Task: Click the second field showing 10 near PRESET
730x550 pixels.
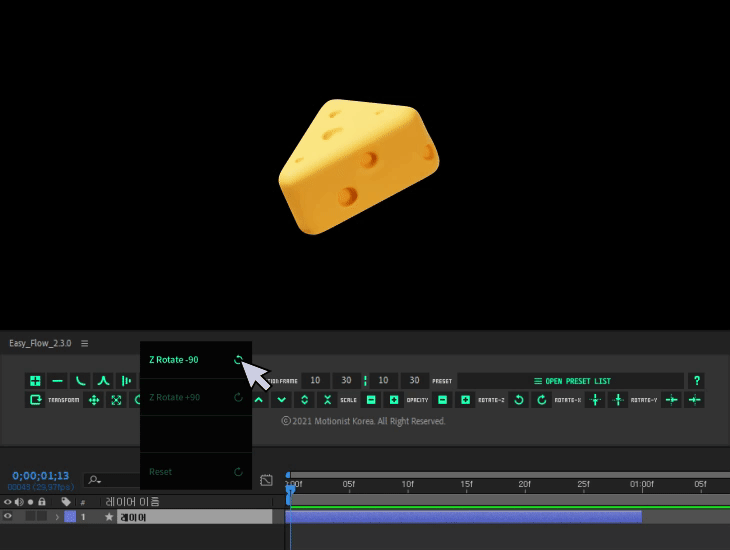Action: (x=383, y=380)
